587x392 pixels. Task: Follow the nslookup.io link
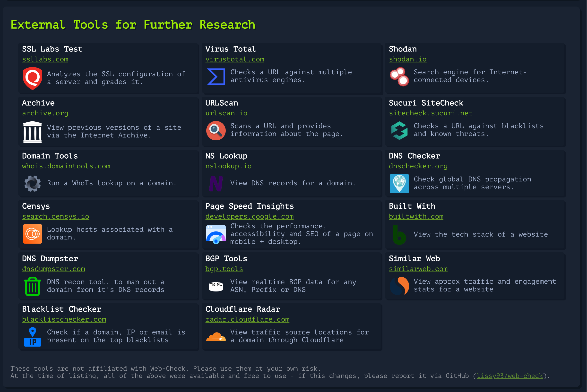click(x=228, y=166)
